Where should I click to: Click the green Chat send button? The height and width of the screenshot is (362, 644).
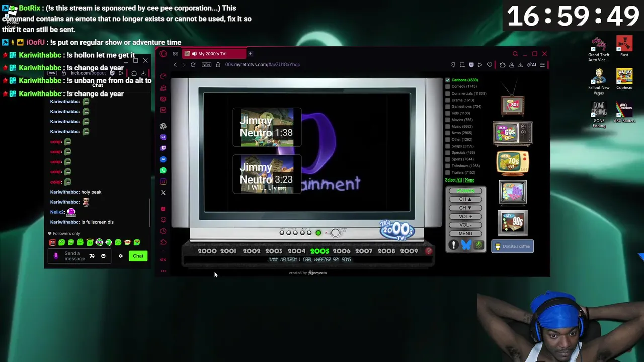coord(138,256)
